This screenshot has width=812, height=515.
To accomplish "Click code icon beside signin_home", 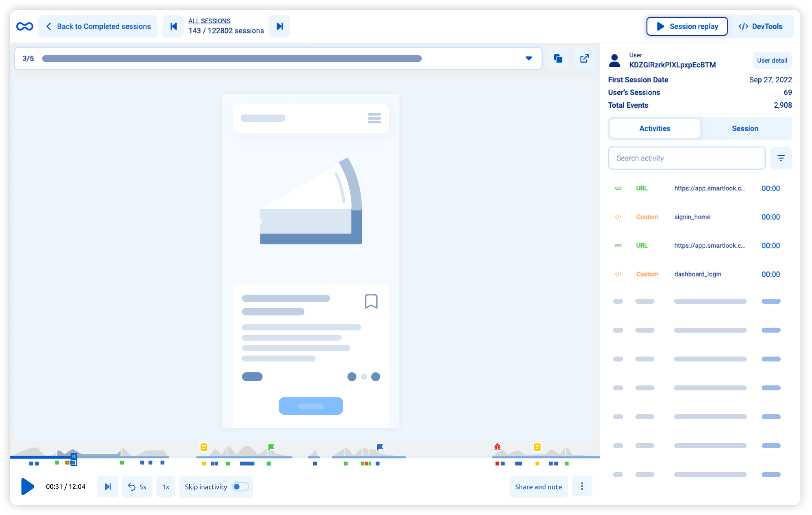I will tap(618, 217).
